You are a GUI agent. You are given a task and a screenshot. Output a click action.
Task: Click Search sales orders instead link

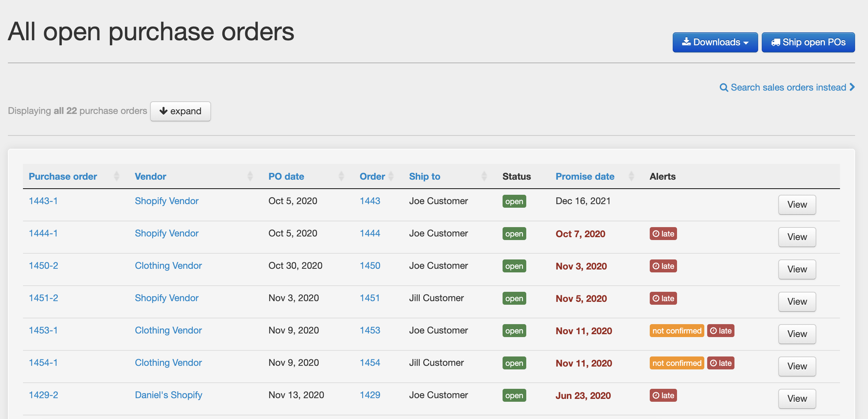pyautogui.click(x=787, y=87)
